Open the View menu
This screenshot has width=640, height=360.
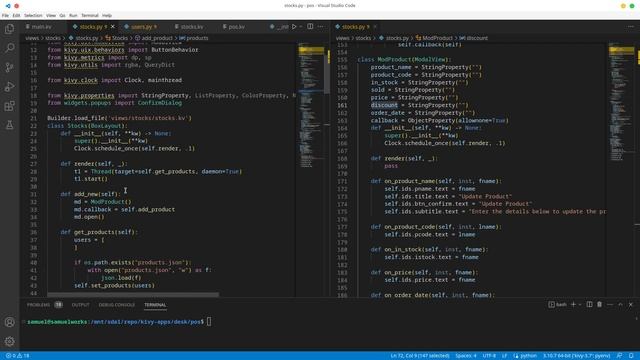pos(51,16)
